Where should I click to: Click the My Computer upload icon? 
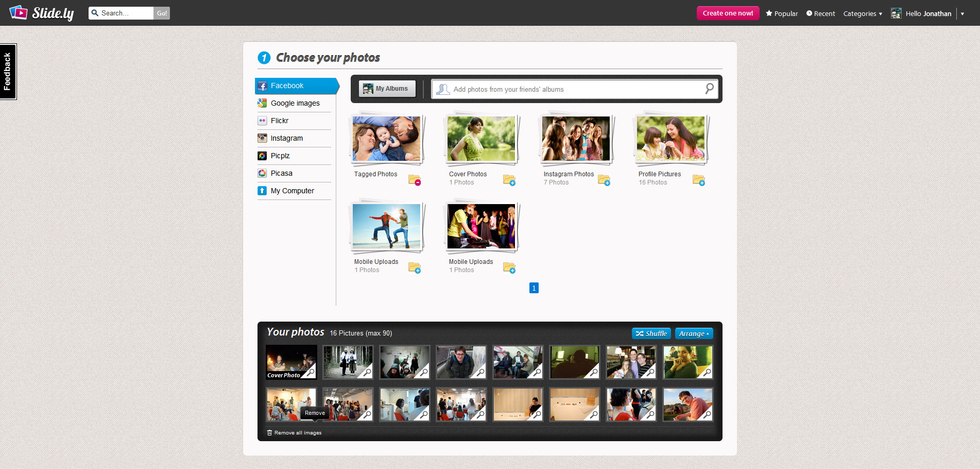(262, 191)
